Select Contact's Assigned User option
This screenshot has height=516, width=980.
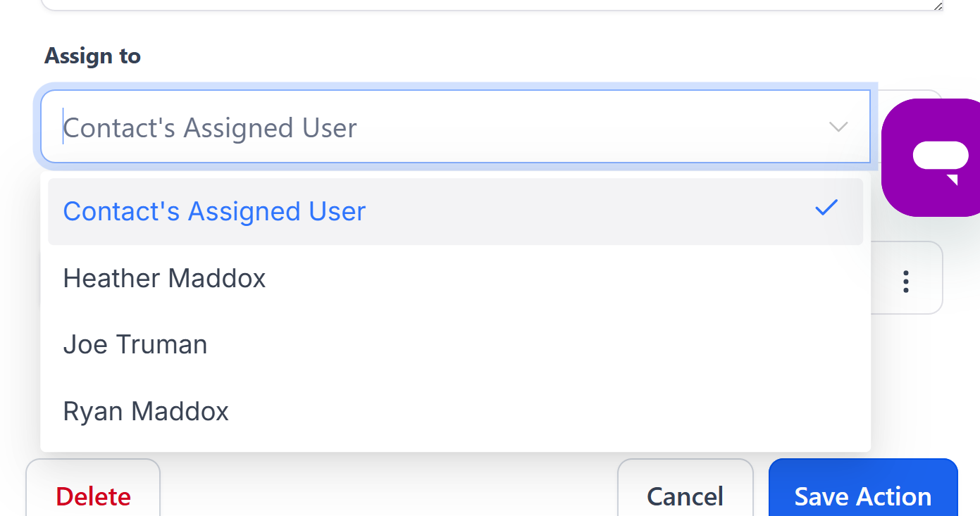coord(214,211)
